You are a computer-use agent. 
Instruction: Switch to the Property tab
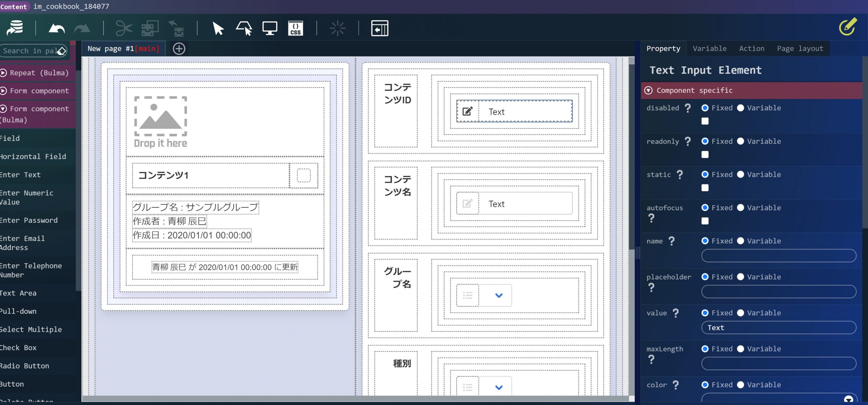tap(663, 48)
